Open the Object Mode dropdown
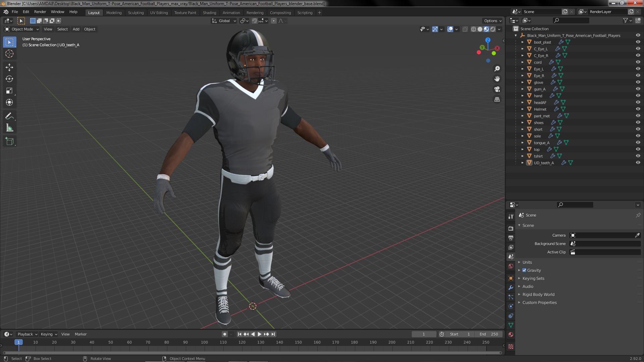 click(x=22, y=29)
